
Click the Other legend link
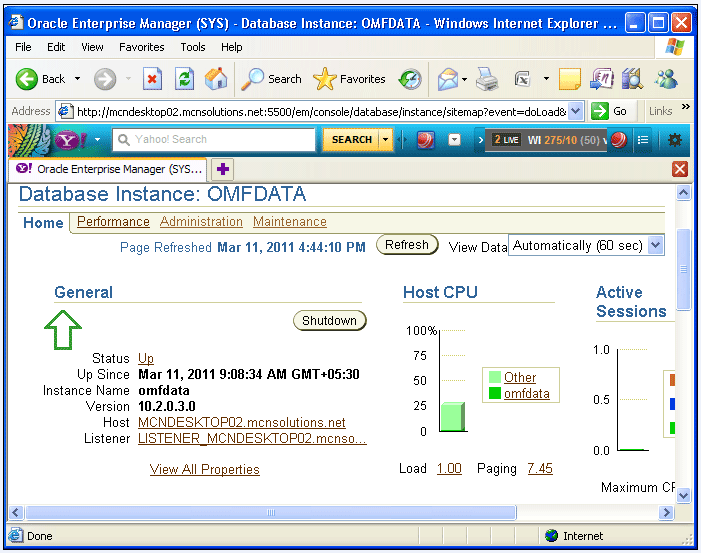520,377
